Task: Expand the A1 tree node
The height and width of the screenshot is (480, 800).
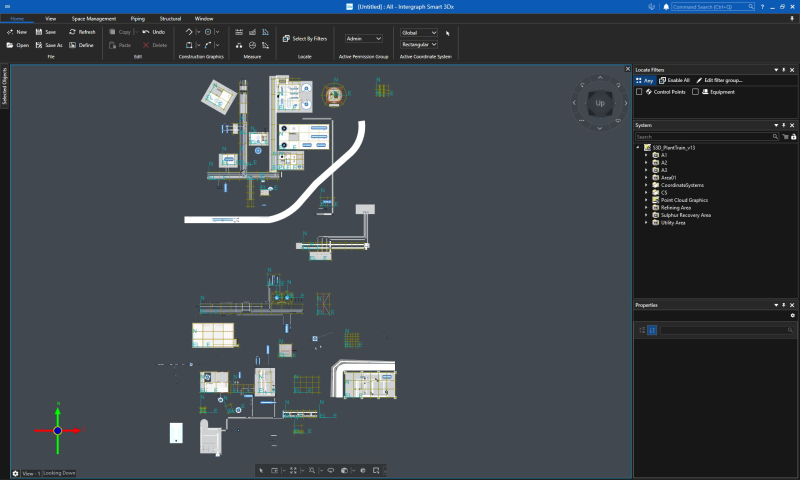Action: [x=646, y=155]
